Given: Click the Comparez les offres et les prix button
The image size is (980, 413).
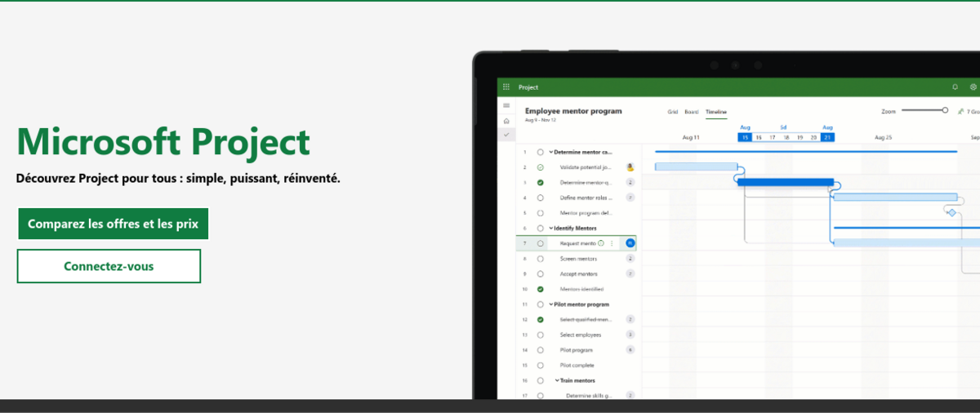Looking at the screenshot, I should 113,224.
